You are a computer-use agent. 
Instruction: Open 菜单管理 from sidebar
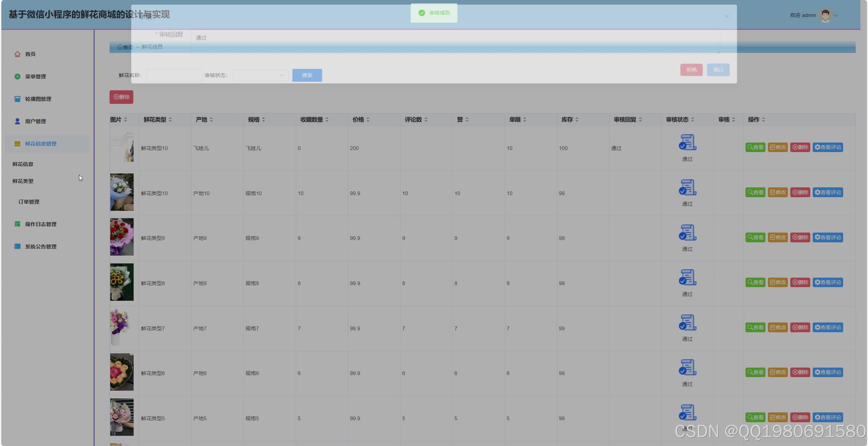35,76
